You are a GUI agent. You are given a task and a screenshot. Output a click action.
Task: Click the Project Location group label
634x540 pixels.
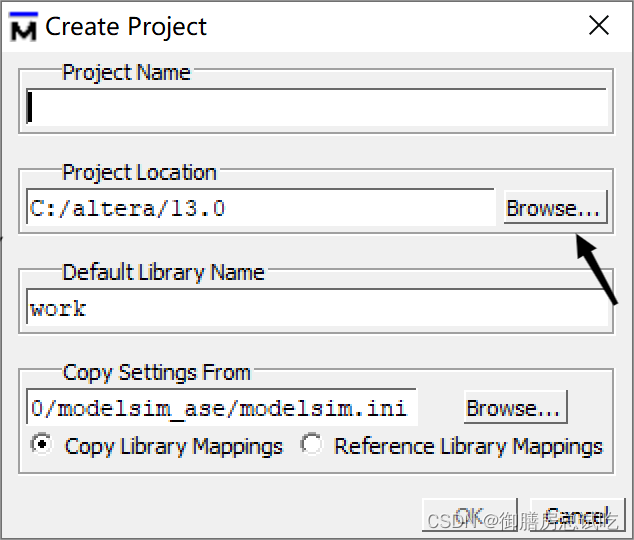coord(139,172)
